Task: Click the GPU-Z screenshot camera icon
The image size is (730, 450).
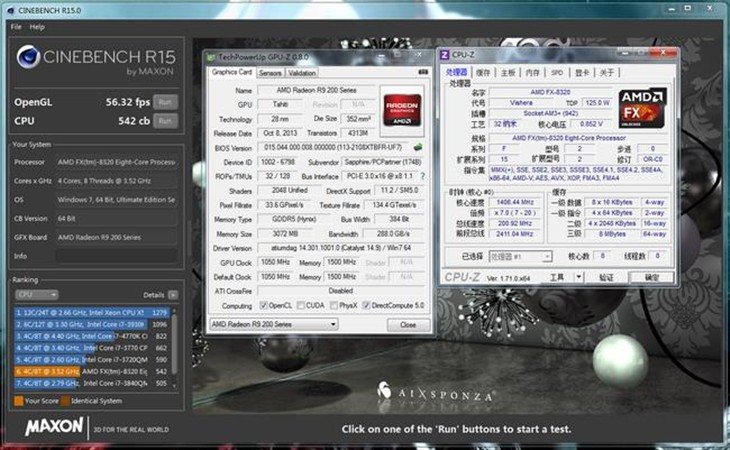Action: (x=423, y=72)
